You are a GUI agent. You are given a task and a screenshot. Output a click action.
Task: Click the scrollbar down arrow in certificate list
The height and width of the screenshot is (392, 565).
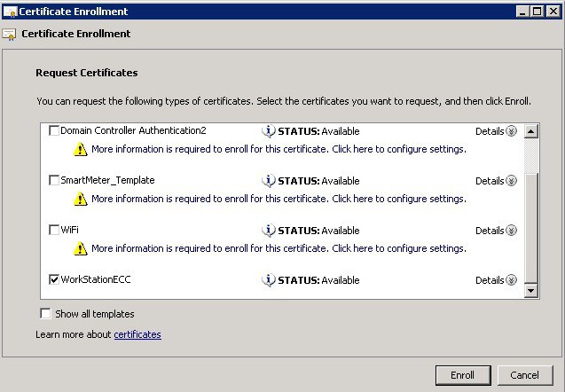[531, 290]
